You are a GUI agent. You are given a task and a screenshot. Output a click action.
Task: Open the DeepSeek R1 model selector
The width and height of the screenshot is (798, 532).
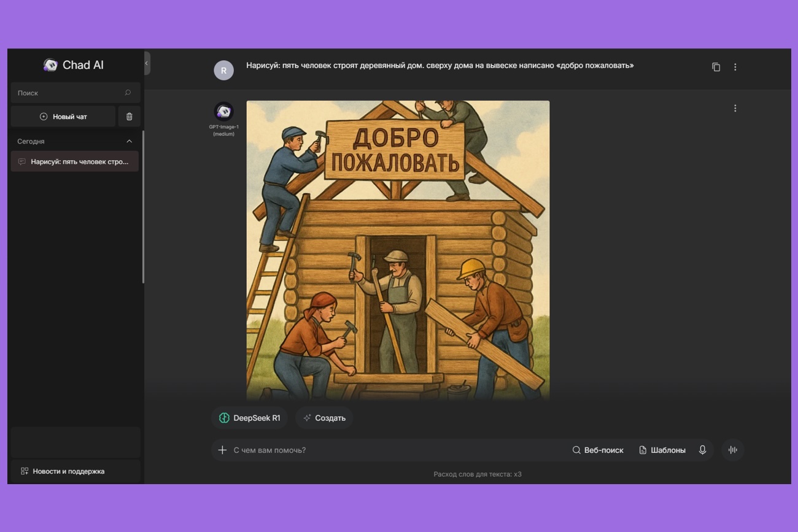click(x=250, y=418)
